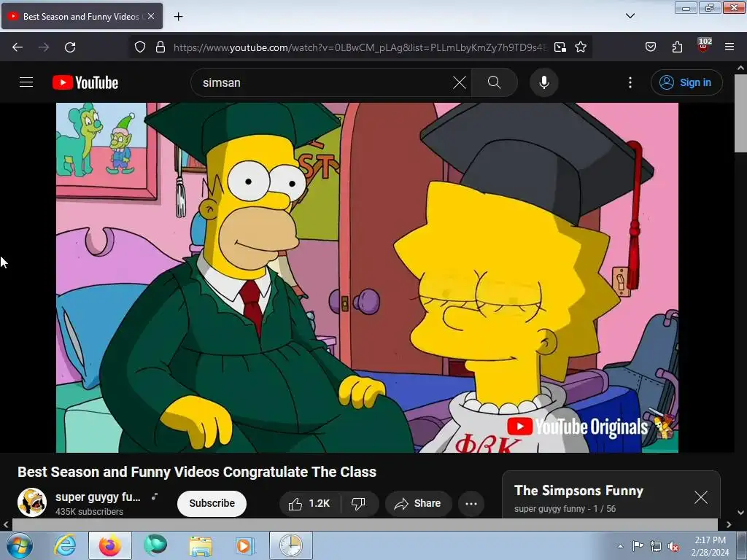Select the Best Season and Funny Videos tab
The height and width of the screenshot is (560, 747).
click(82, 16)
